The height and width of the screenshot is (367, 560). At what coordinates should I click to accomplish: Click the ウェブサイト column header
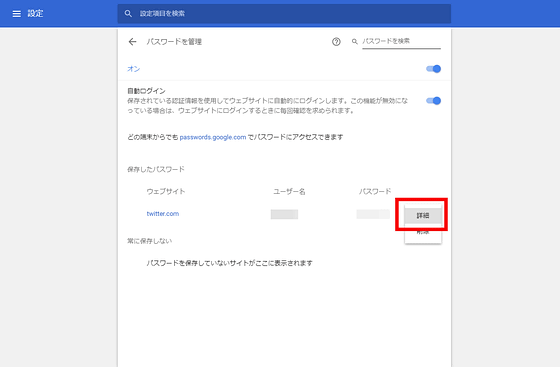[x=166, y=191]
